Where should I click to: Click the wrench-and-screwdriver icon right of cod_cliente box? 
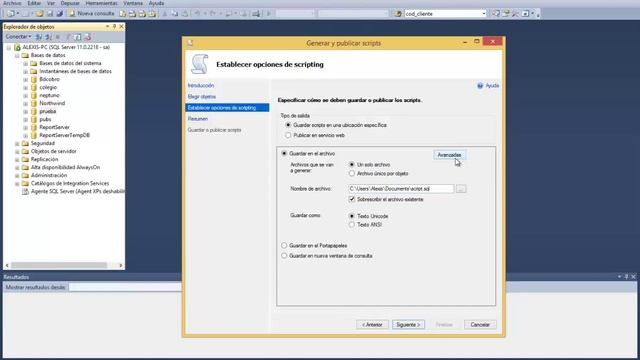click(516, 13)
